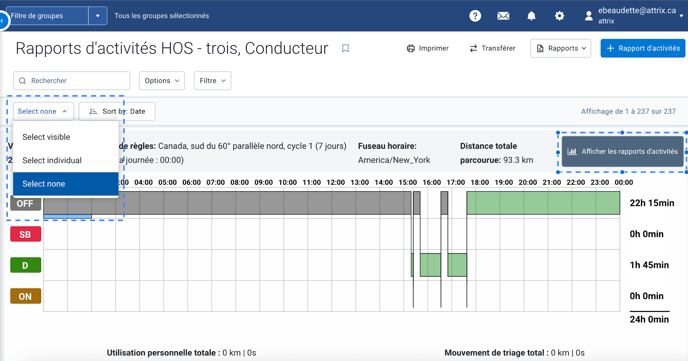Bookmark this report with the bookmark icon

(x=345, y=48)
